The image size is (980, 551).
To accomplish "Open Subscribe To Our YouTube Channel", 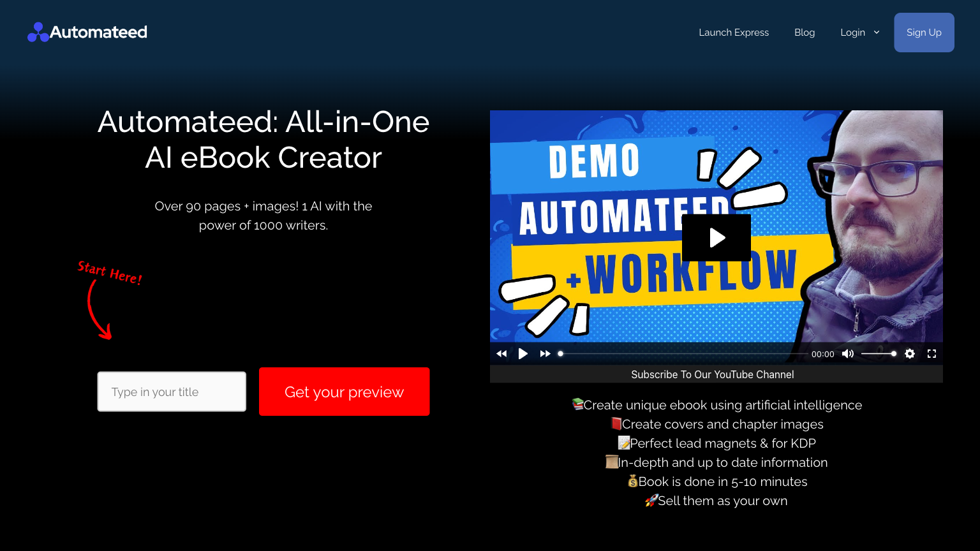I will [713, 374].
